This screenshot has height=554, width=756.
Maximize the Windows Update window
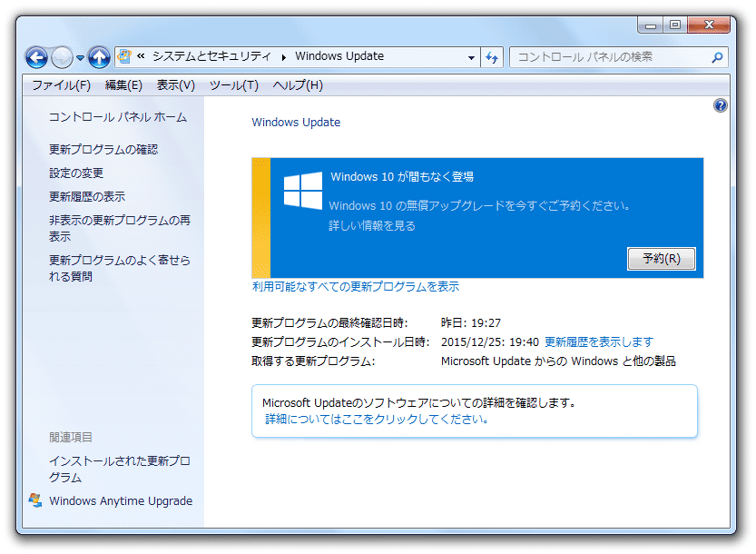pyautogui.click(x=675, y=25)
